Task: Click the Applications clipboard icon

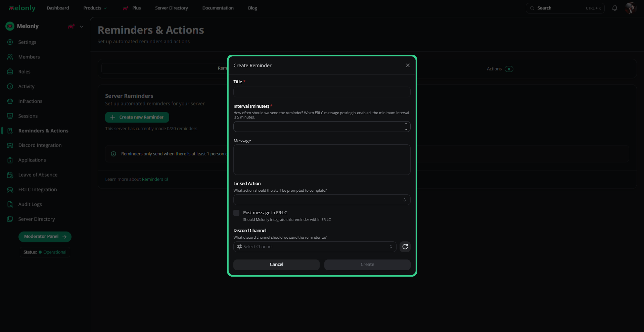Action: click(10, 160)
